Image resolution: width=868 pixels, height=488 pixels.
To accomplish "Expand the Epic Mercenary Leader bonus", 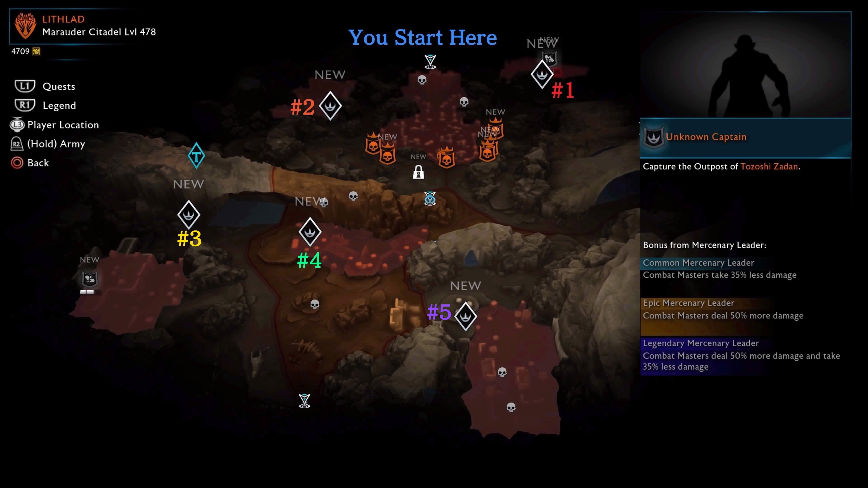I will click(x=688, y=303).
